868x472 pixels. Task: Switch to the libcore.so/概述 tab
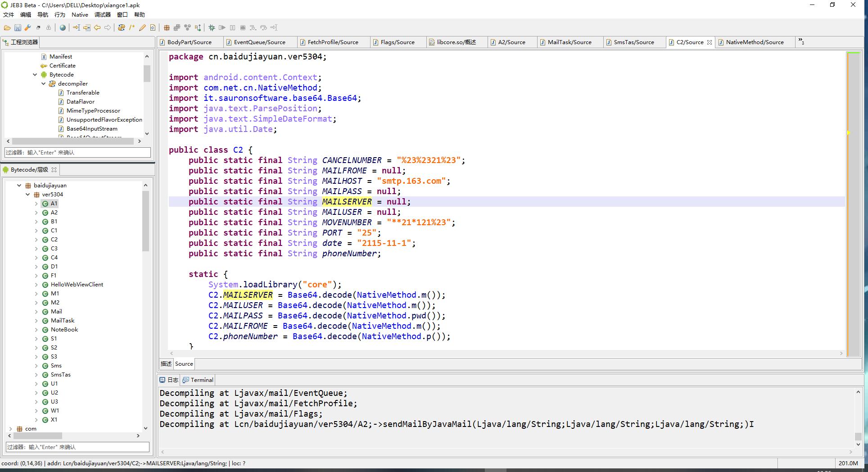click(456, 42)
